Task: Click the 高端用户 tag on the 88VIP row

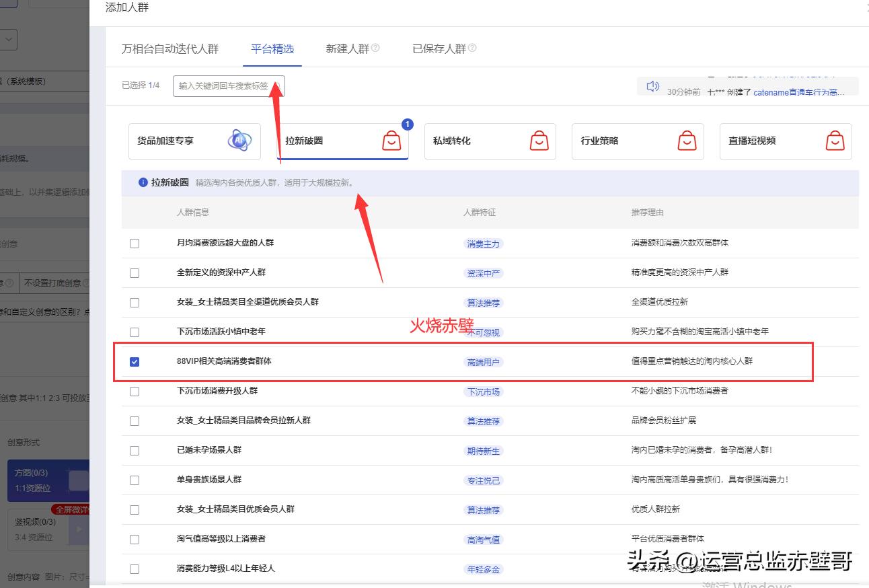Action: click(484, 361)
